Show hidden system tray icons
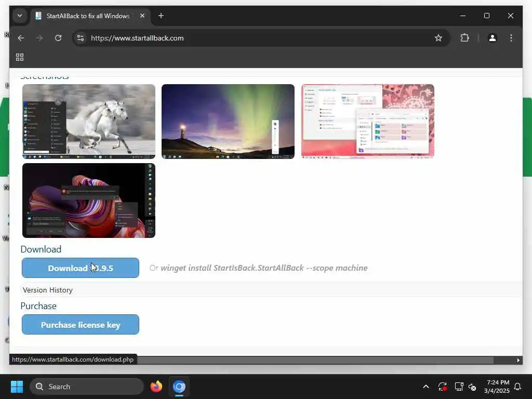The width and height of the screenshot is (532, 399). point(426,387)
